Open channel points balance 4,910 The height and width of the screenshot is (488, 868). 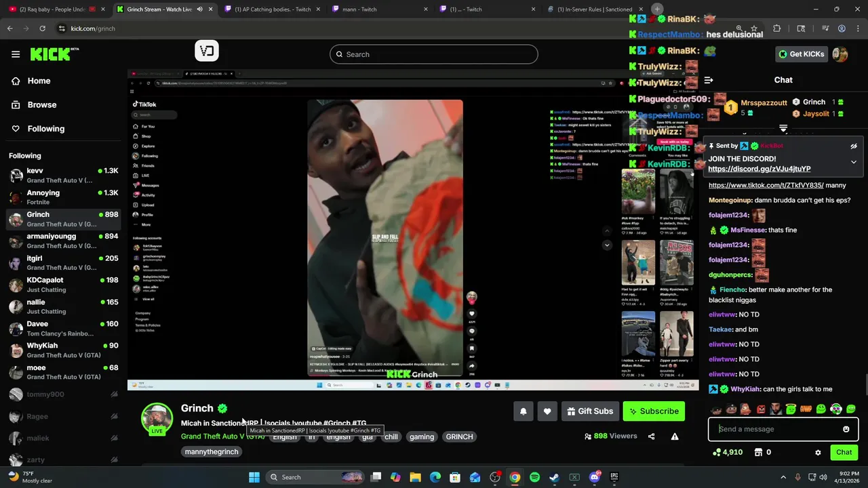click(727, 452)
